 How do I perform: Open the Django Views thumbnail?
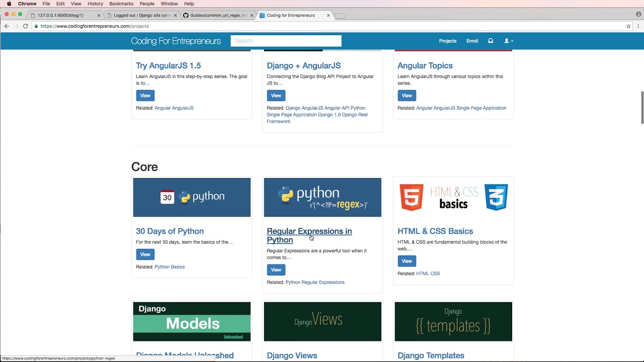click(x=323, y=321)
